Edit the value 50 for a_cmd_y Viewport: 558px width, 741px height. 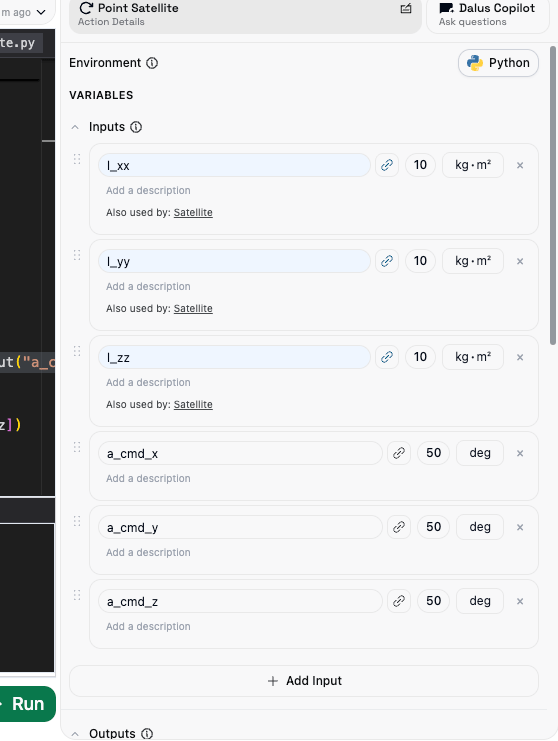[x=433, y=527]
